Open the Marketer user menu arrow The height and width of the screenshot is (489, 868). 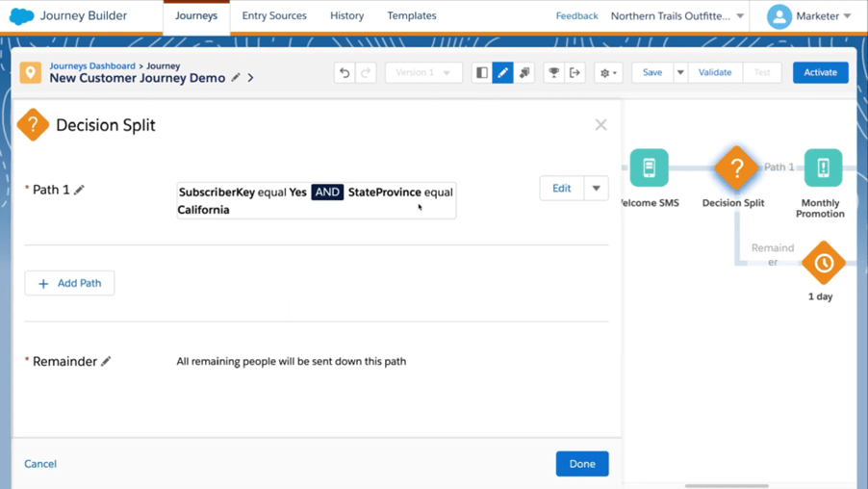point(847,16)
